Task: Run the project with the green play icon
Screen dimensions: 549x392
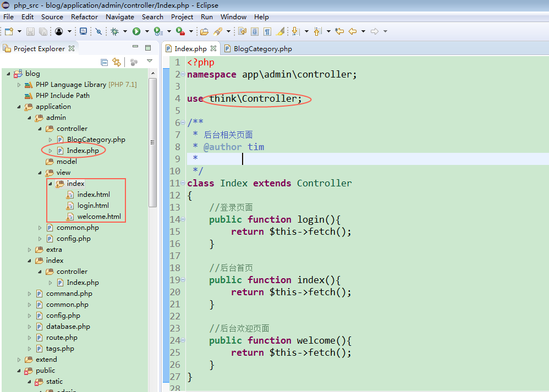Action: pos(136,31)
